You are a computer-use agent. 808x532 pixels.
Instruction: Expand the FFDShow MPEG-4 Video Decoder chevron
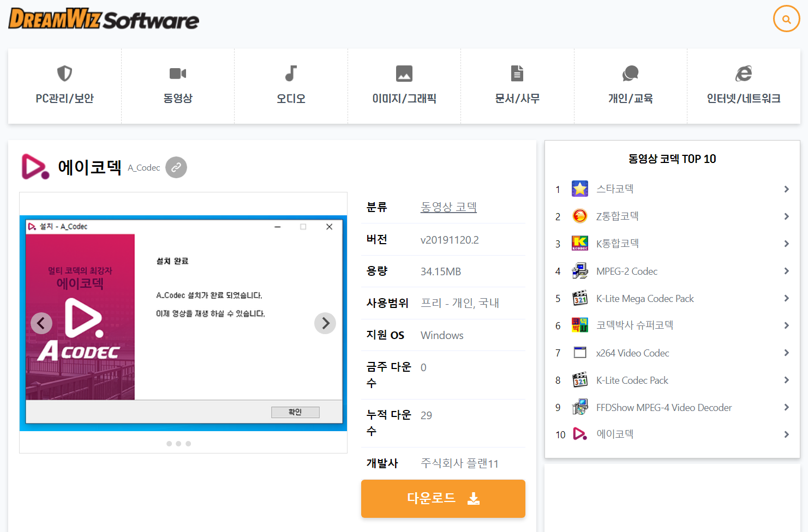click(786, 407)
